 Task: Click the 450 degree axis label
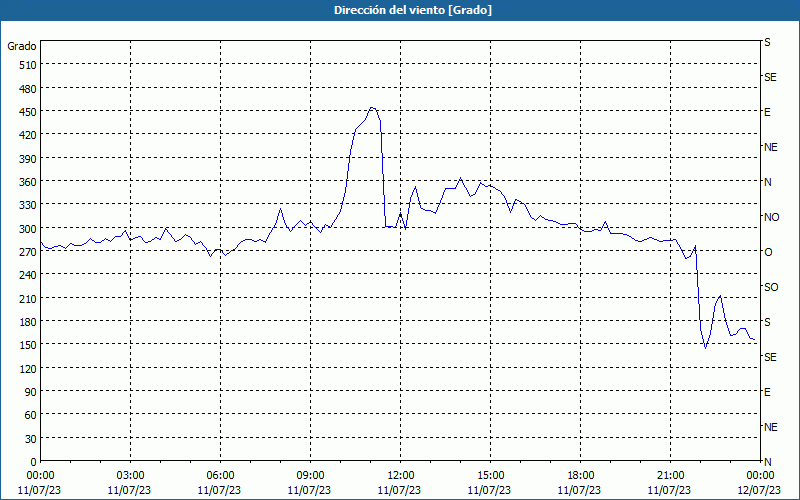coord(28,112)
